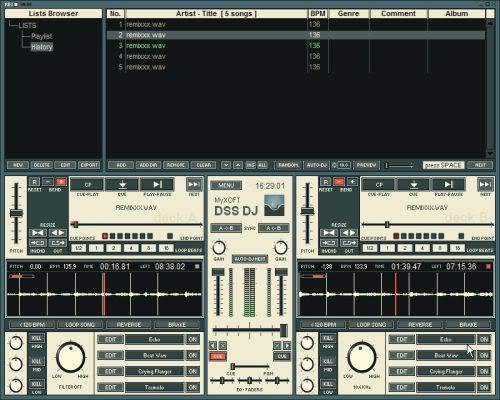Set loop Out point on deck B

click(x=349, y=243)
